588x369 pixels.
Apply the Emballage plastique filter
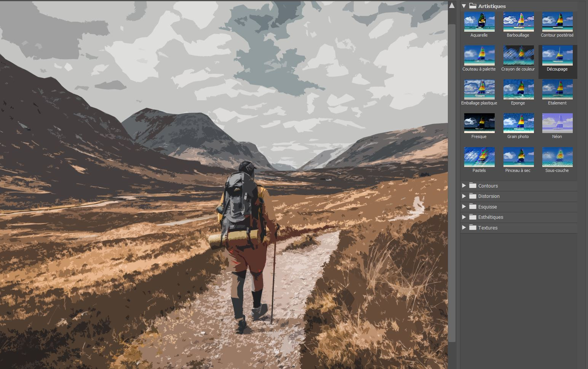[479, 90]
